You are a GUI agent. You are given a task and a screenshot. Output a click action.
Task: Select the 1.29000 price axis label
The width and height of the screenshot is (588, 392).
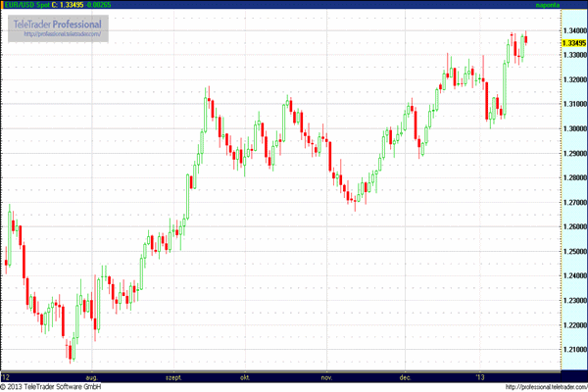[x=575, y=153]
